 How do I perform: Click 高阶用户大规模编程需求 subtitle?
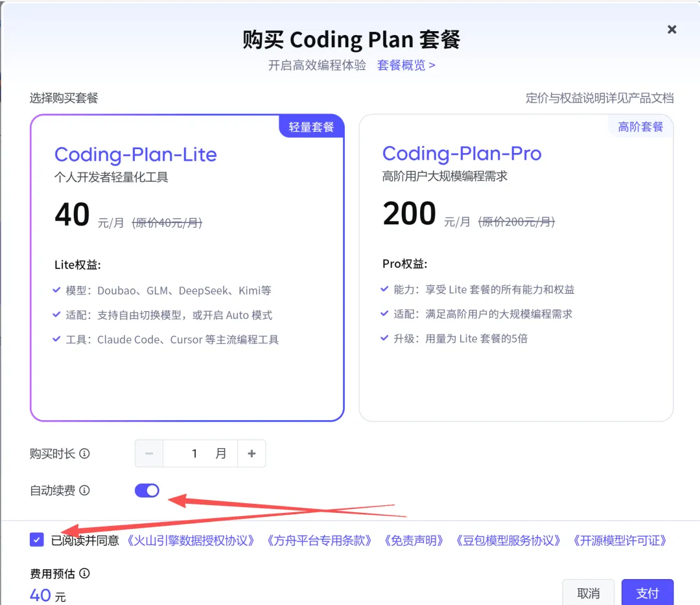pos(445,177)
